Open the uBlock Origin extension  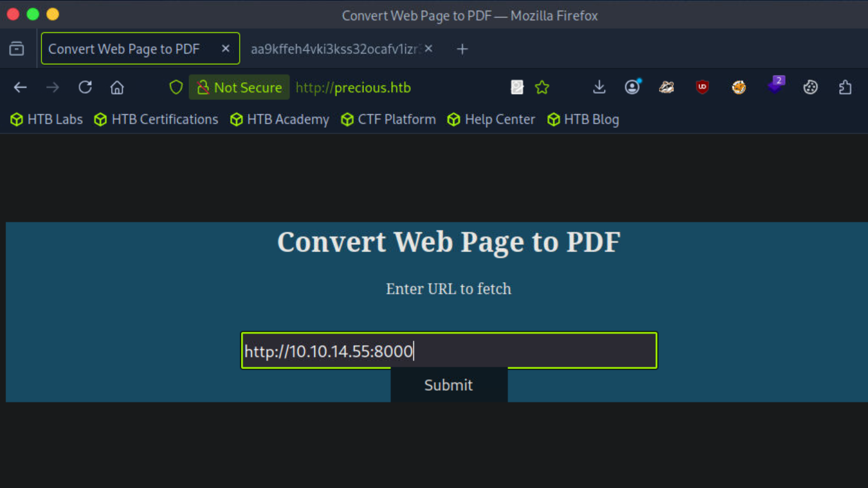click(x=702, y=88)
